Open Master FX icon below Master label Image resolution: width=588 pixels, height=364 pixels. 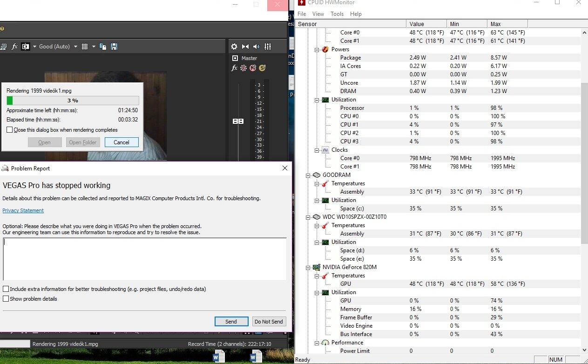coord(235,68)
